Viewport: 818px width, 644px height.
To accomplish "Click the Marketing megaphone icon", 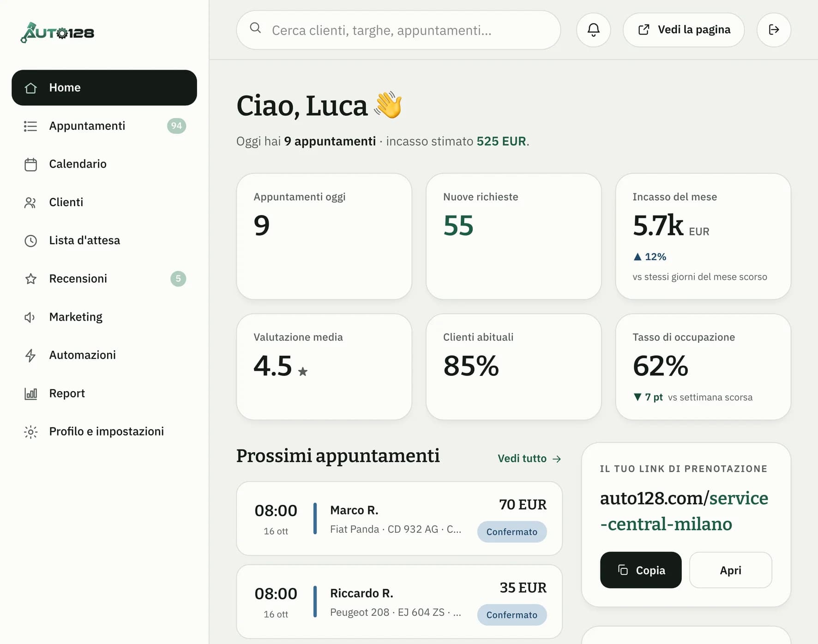I will (x=30, y=317).
